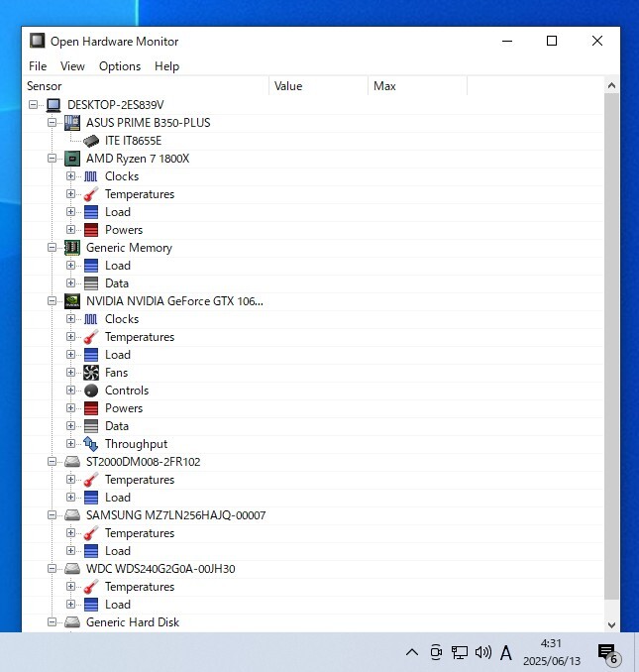Expand Load under Generic Memory
This screenshot has height=672, width=639.
click(70, 266)
